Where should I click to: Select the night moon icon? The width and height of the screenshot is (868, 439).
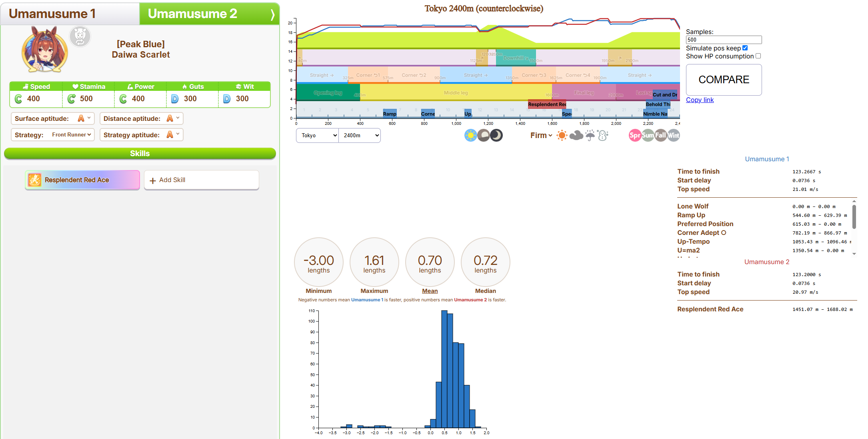tap(496, 135)
